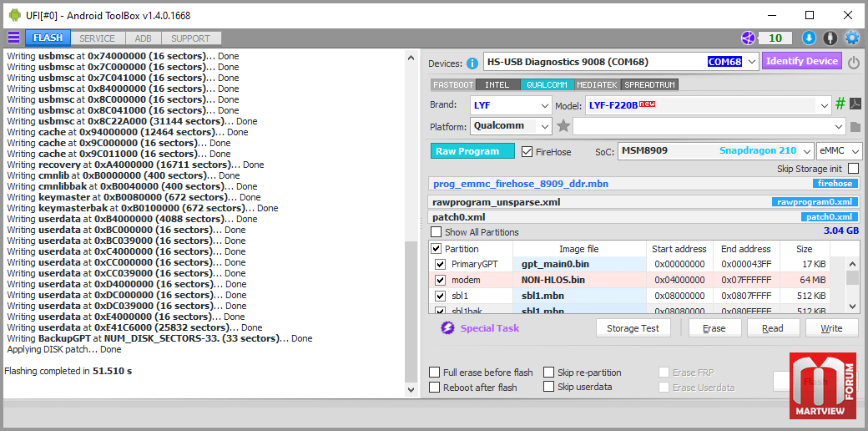Viewport: 868px width, 431px height.
Task: Select the FASTBOOT mode tab
Action: pos(453,84)
